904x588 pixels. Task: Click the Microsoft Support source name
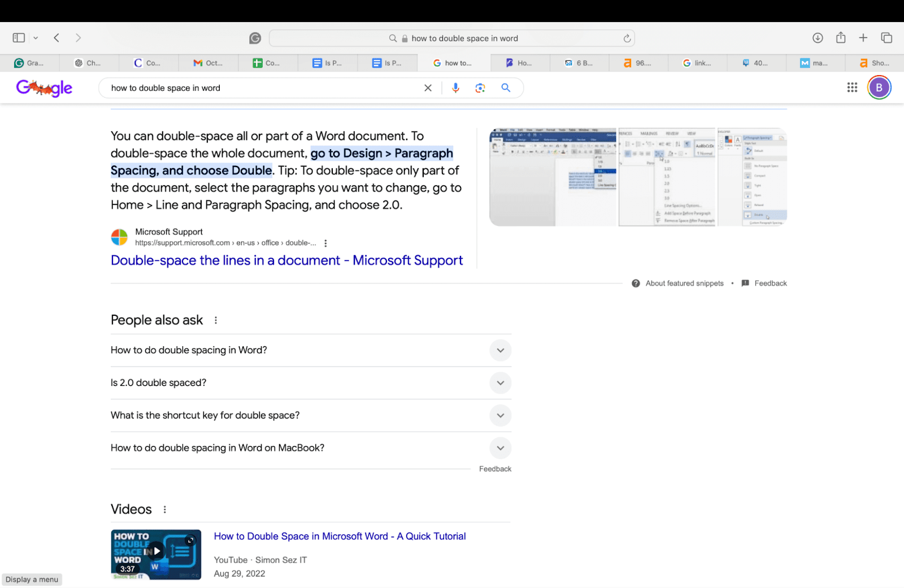point(169,232)
